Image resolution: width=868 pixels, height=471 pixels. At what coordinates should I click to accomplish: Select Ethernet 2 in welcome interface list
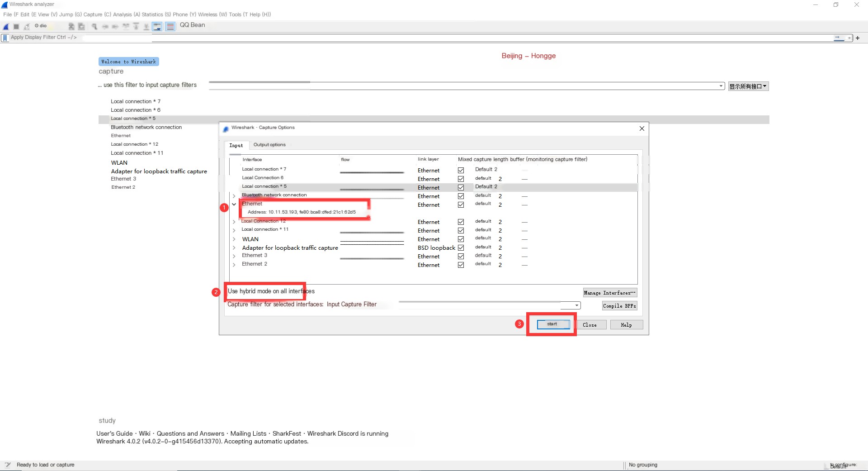coord(123,187)
